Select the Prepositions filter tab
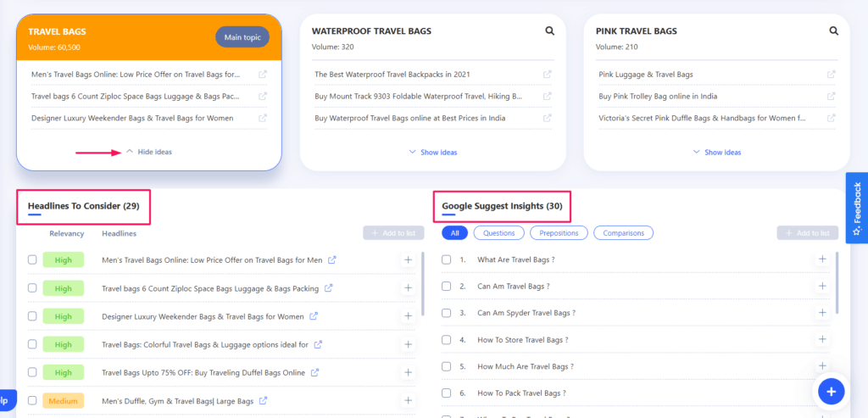The image size is (868, 418). click(559, 233)
